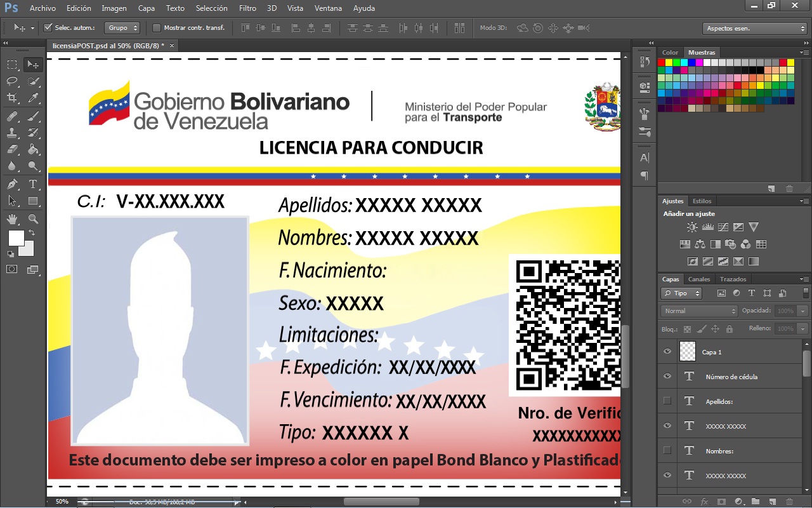Create a new layer group
The image size is (812, 508).
click(x=756, y=502)
